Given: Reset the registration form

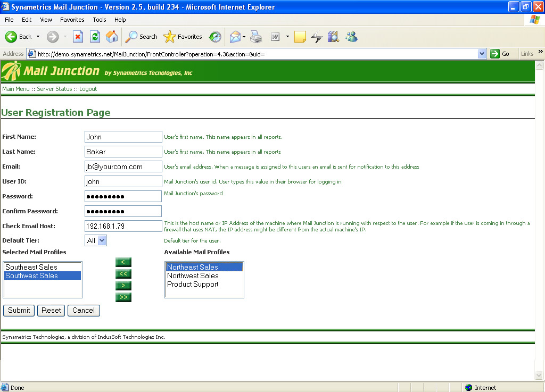Looking at the screenshot, I should coord(51,311).
